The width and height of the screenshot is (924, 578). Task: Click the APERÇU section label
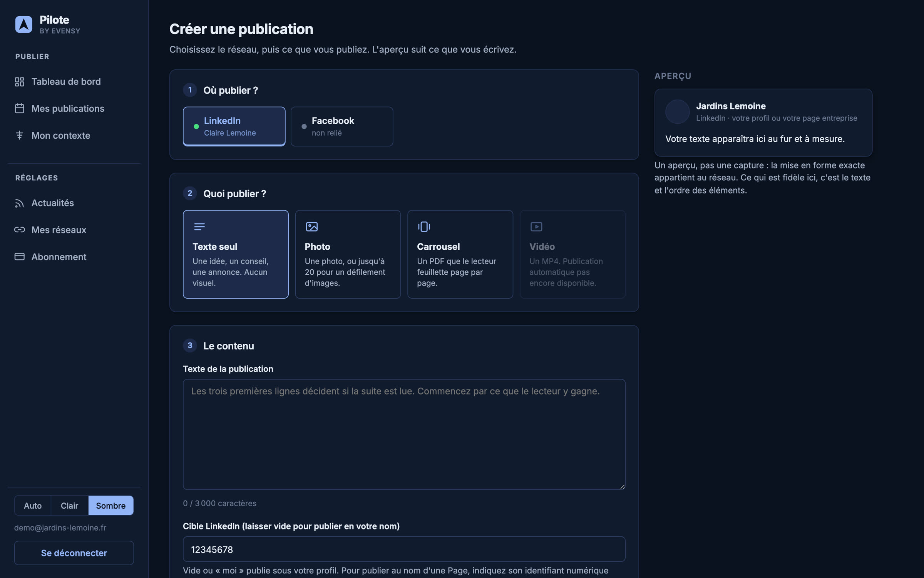click(673, 76)
